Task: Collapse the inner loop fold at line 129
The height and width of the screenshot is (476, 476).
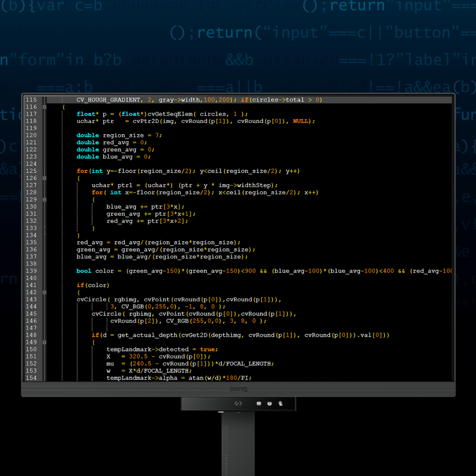Action: [44, 200]
